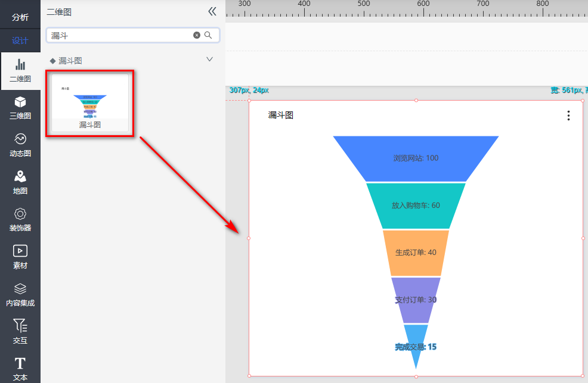Open the chart's three-dot options menu
This screenshot has height=383, width=588.
(568, 116)
